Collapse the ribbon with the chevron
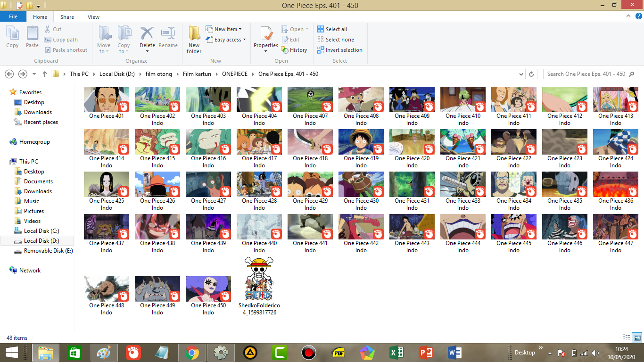The height and width of the screenshot is (362, 644). click(628, 16)
